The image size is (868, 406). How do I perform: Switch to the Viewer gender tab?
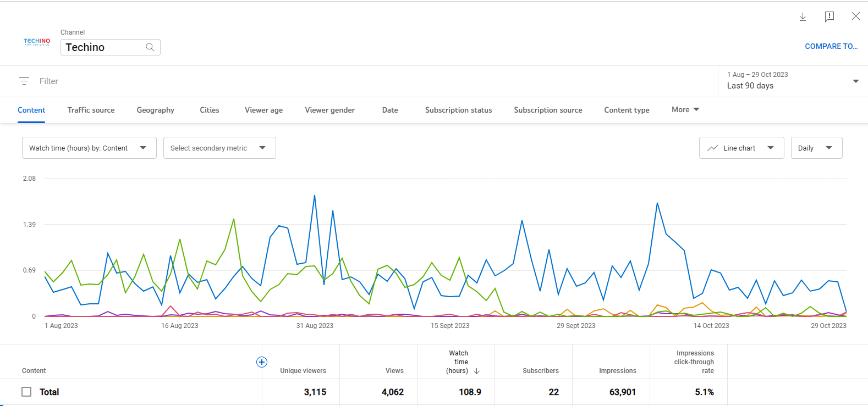click(x=330, y=110)
